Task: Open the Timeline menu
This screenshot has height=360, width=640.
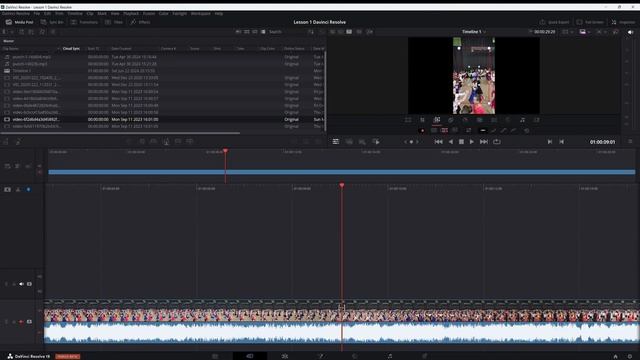Action: click(x=75, y=13)
